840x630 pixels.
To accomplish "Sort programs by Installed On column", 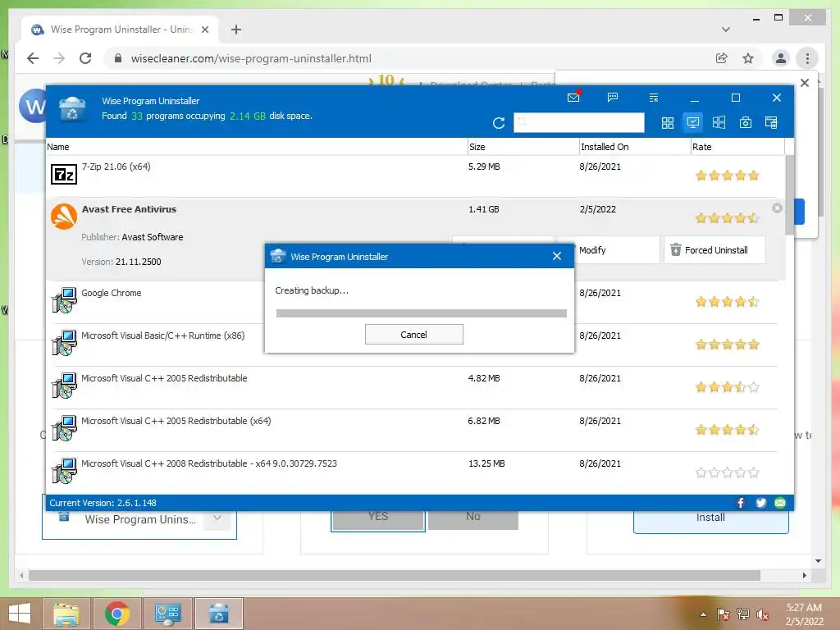I will pos(635,147).
